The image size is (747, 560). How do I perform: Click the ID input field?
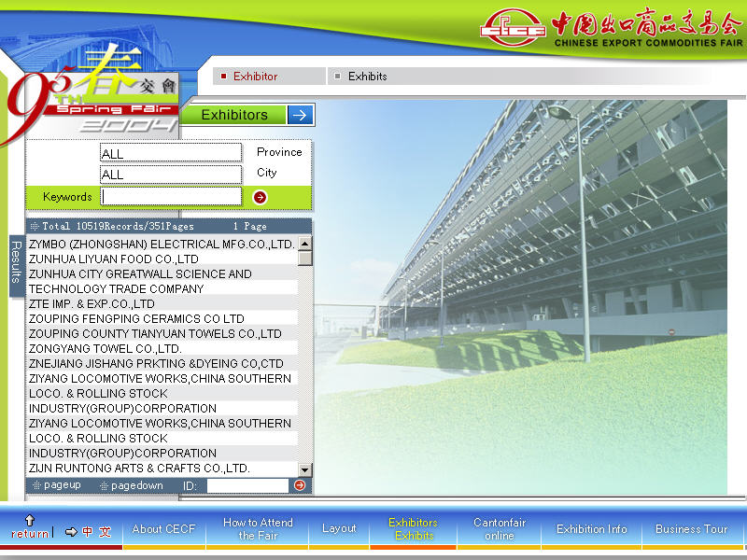pos(247,485)
